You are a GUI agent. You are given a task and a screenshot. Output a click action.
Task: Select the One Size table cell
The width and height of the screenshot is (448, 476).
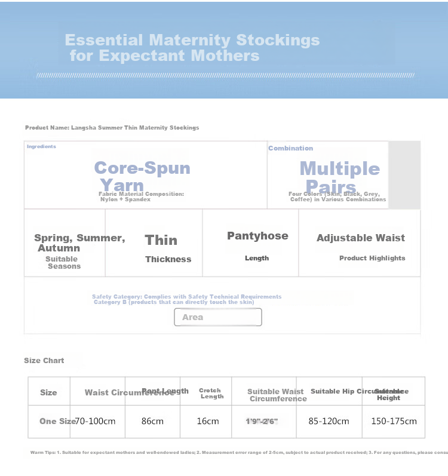pyautogui.click(x=49, y=422)
